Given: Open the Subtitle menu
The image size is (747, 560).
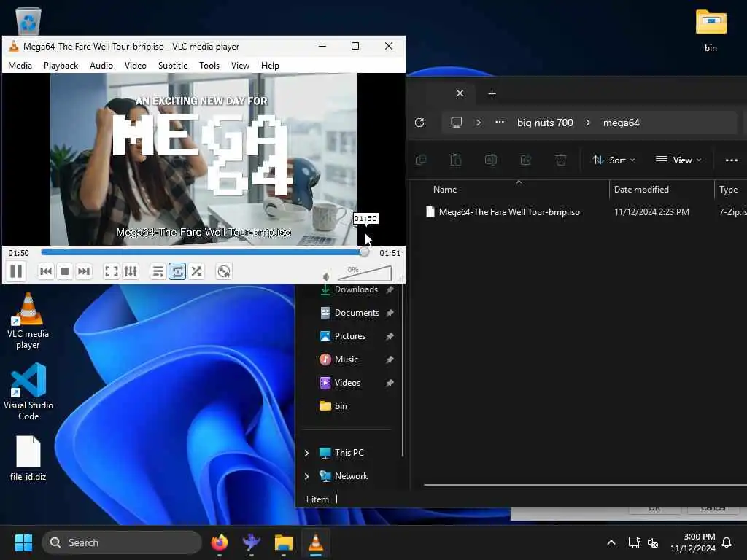Looking at the screenshot, I should [173, 66].
